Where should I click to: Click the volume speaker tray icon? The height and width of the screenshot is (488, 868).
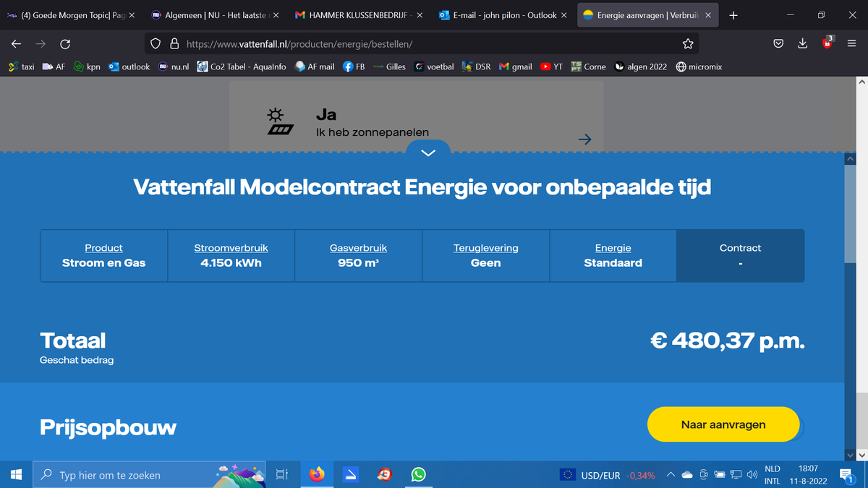[x=752, y=475]
